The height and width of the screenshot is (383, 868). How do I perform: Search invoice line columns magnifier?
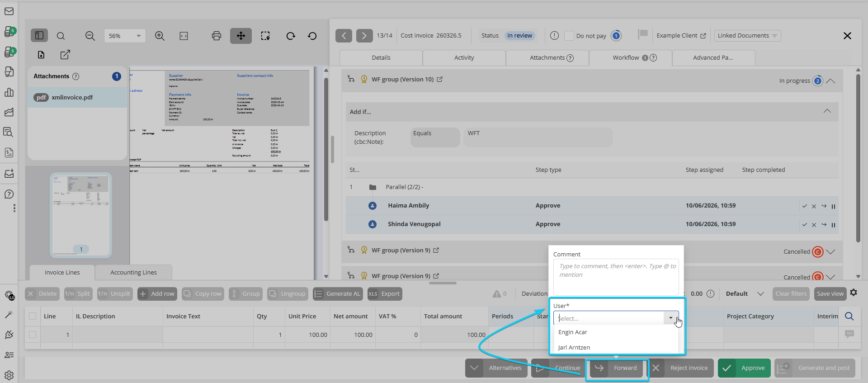click(x=849, y=317)
